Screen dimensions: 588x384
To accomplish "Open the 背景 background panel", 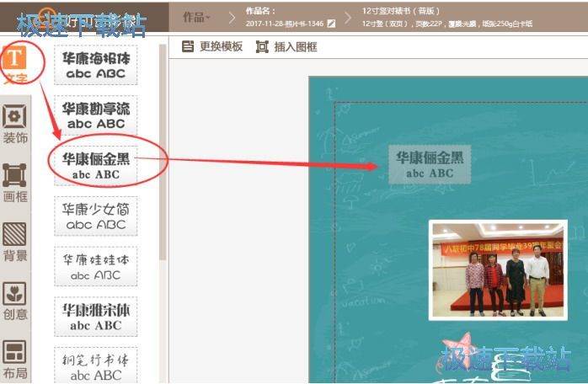I will coord(15,242).
